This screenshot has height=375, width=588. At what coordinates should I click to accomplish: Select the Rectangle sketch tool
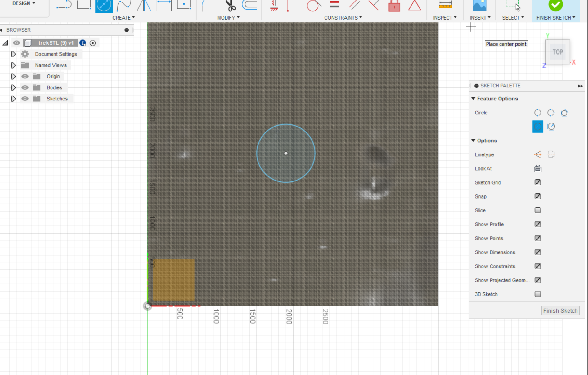84,5
